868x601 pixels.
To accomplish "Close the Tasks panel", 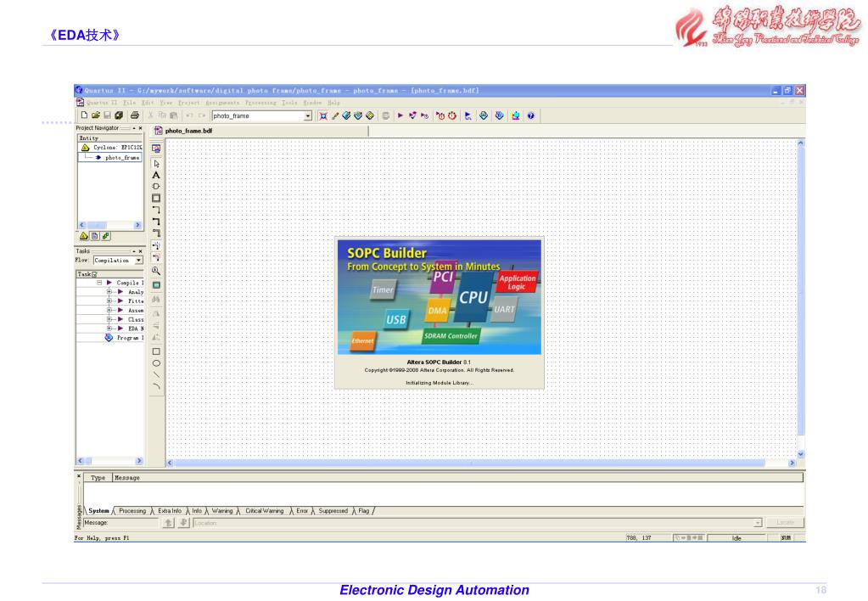I will pos(141,251).
